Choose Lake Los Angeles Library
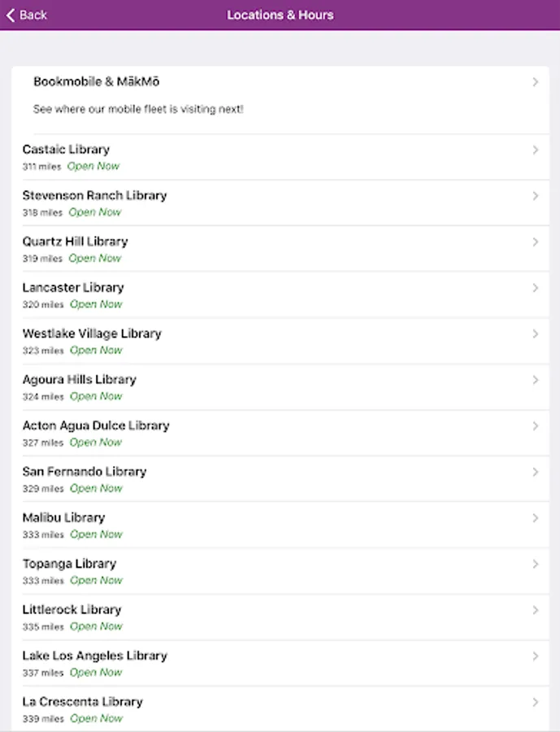Screen dimensions: 560x732 [94, 656]
